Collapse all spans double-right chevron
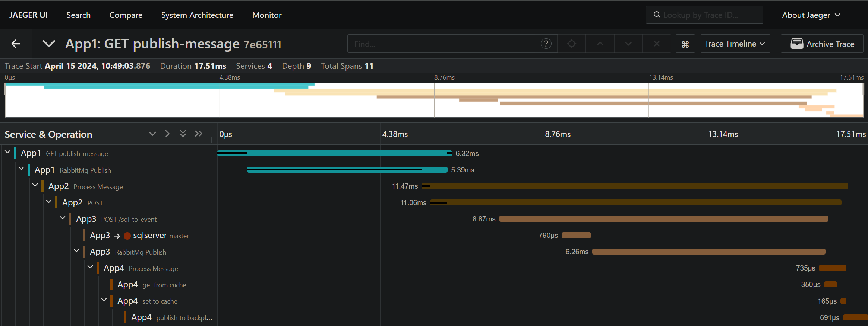This screenshot has width=868, height=326. pyautogui.click(x=198, y=134)
